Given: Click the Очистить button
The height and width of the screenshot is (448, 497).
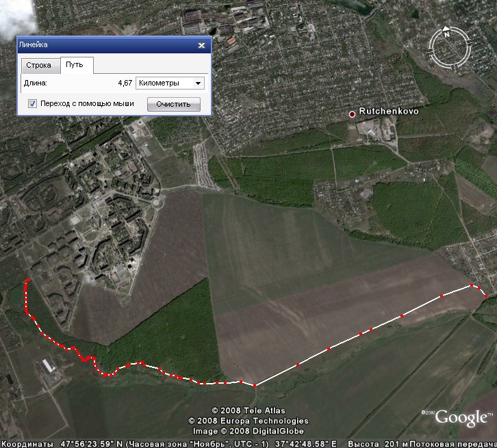Looking at the screenshot, I should pyautogui.click(x=173, y=104).
